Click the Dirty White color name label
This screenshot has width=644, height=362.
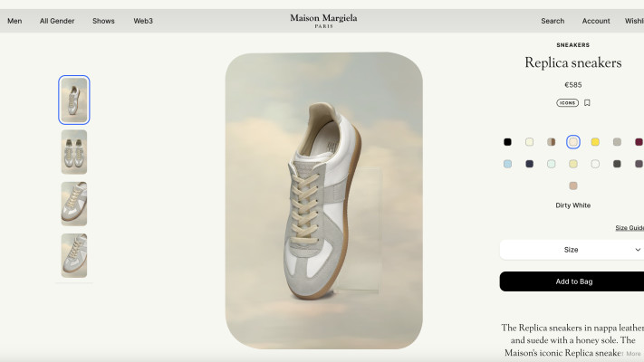pyautogui.click(x=573, y=205)
